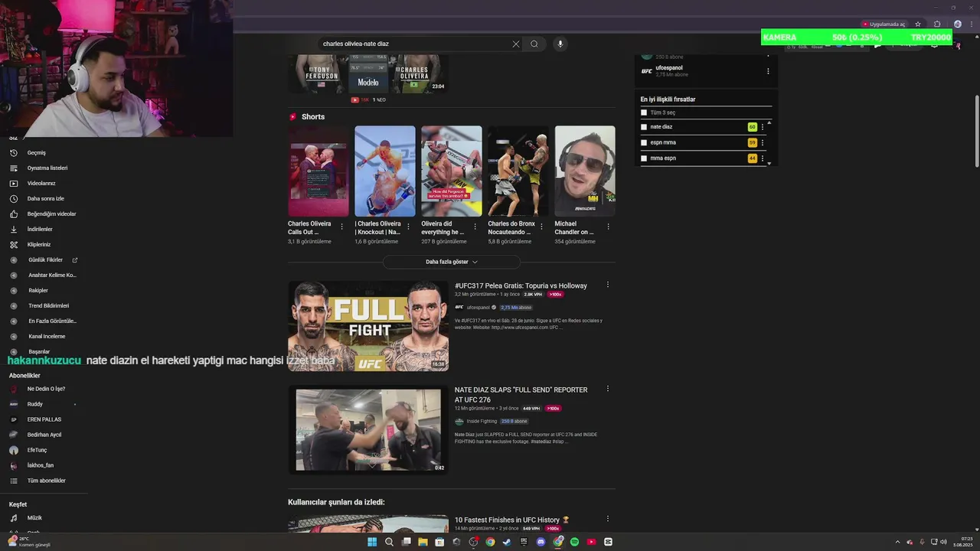Open Trend Bildirimleri in the sidebar
The image size is (980, 551).
[x=48, y=305]
